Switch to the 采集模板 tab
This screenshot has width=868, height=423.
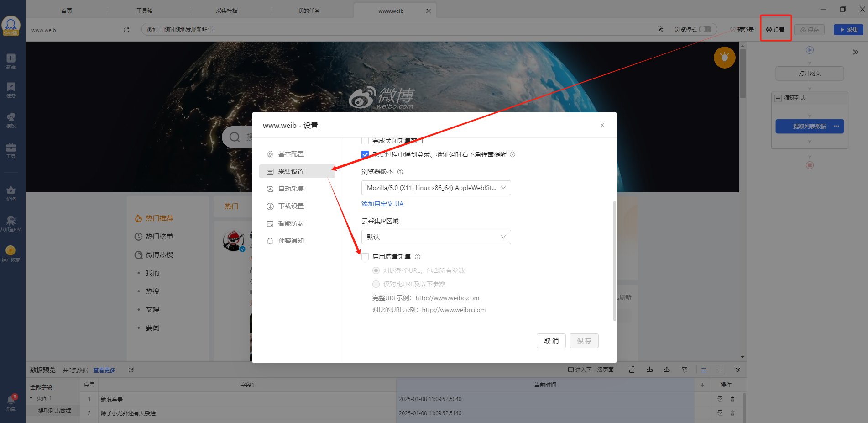tap(227, 11)
